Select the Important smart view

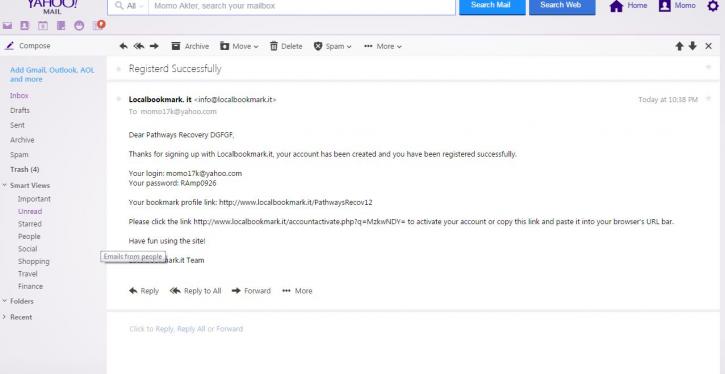tap(34, 199)
